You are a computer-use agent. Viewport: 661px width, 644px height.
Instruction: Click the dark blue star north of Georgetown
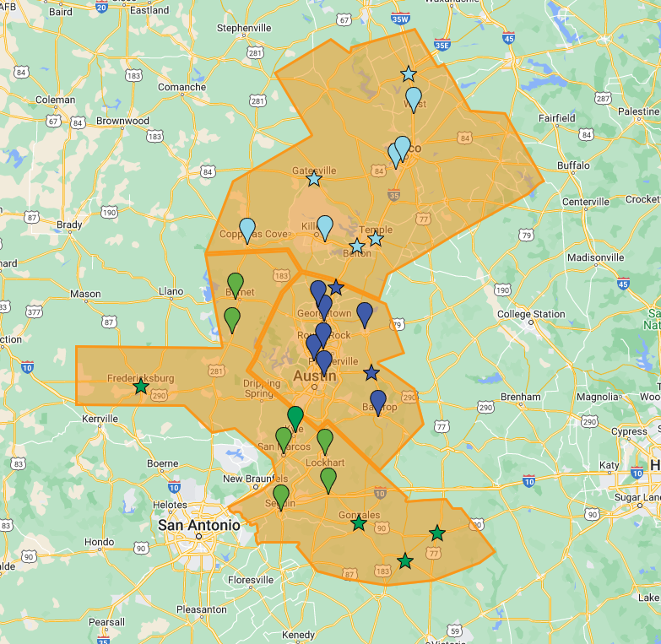tap(335, 288)
